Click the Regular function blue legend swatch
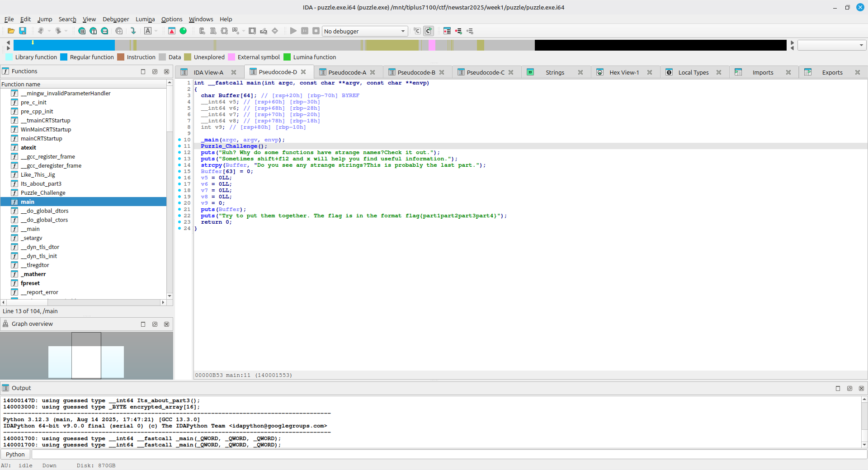The height and width of the screenshot is (470, 868). coord(64,57)
